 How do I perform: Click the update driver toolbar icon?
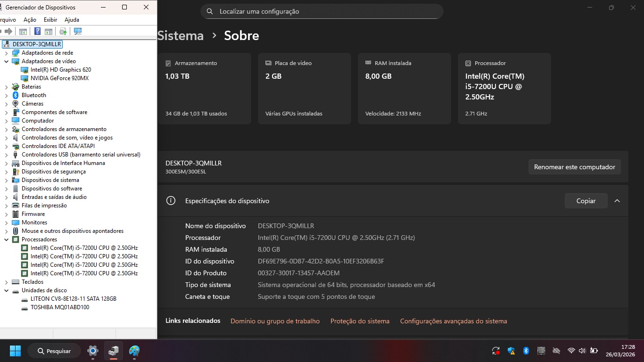click(x=63, y=32)
